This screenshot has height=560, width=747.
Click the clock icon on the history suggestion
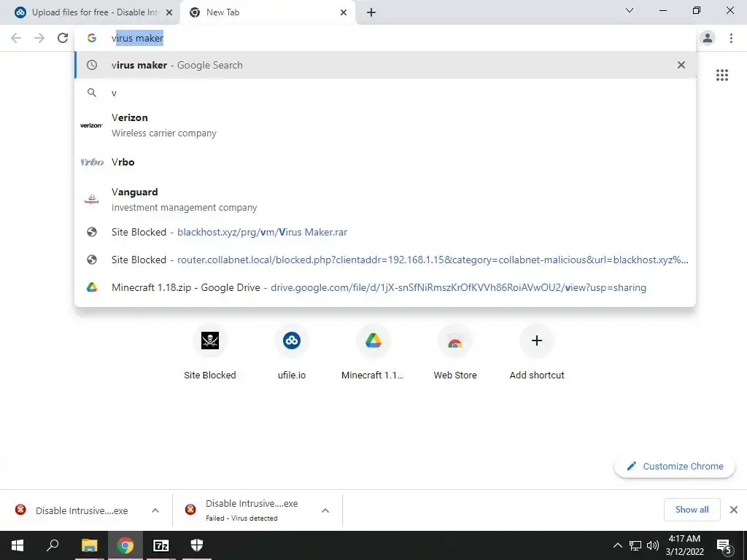(92, 65)
